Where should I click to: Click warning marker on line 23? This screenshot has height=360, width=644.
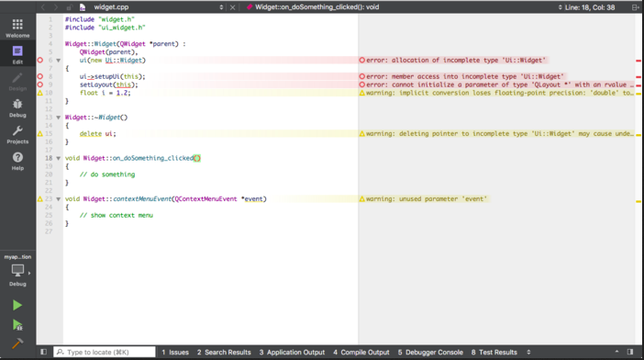[39, 199]
